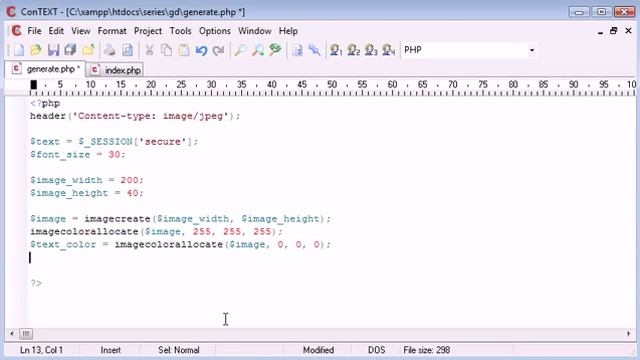Click the scrollbar left arrow
Viewport: 640px width, 360px height.
12,334
